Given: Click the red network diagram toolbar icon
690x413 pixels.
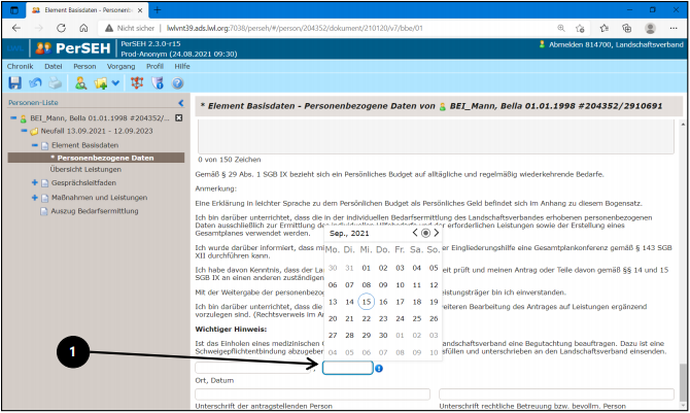Looking at the screenshot, I should [x=137, y=83].
